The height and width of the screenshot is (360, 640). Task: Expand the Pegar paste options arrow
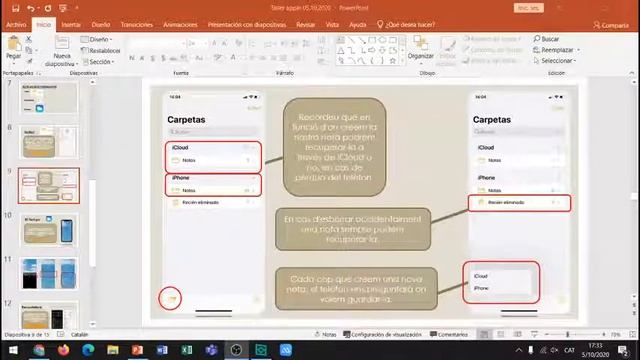pyautogui.click(x=13, y=64)
